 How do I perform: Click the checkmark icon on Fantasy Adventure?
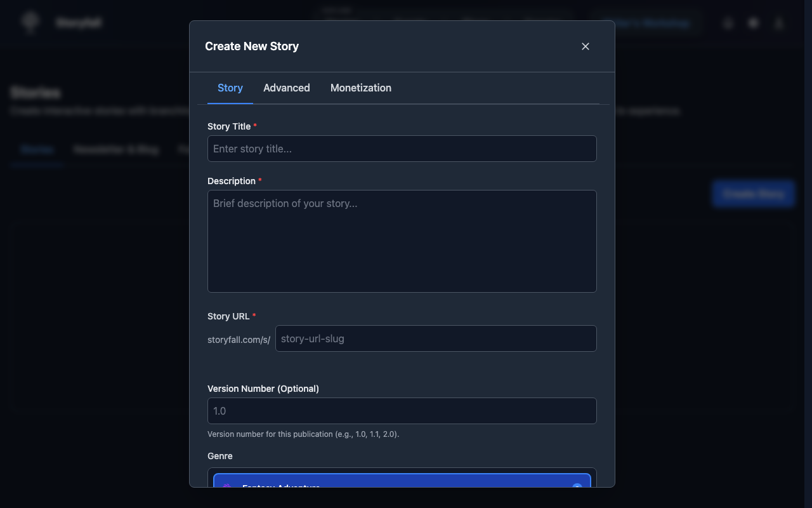click(577, 487)
